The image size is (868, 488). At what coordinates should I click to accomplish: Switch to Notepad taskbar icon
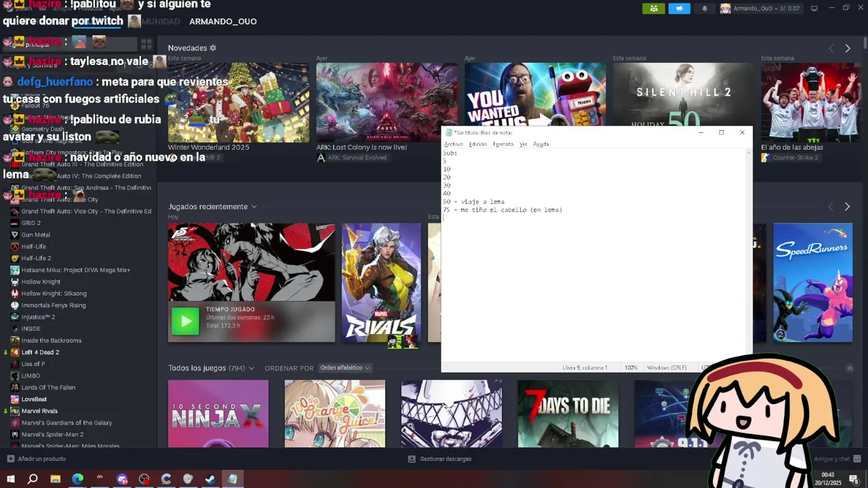coord(233,479)
